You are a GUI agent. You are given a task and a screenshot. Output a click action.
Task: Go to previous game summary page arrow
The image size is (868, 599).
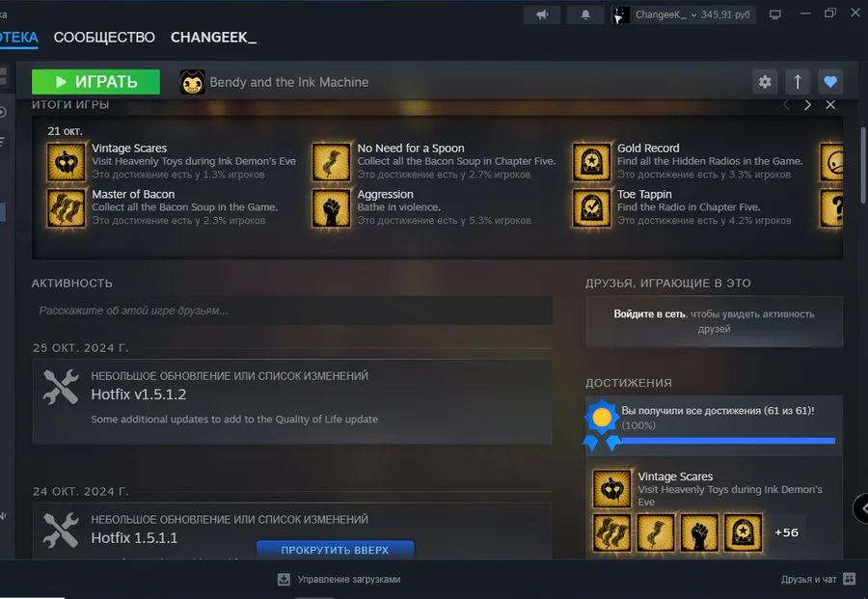pos(786,105)
